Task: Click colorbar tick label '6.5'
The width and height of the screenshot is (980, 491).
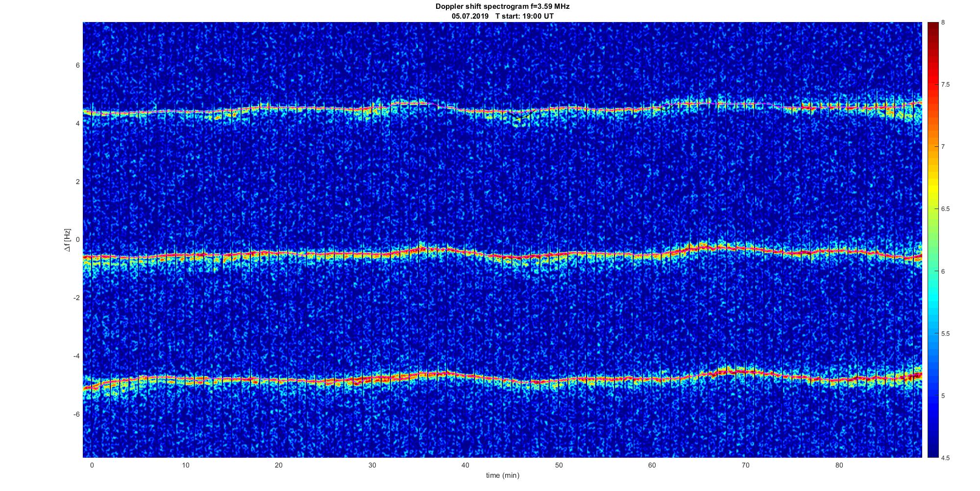Action: (x=945, y=209)
